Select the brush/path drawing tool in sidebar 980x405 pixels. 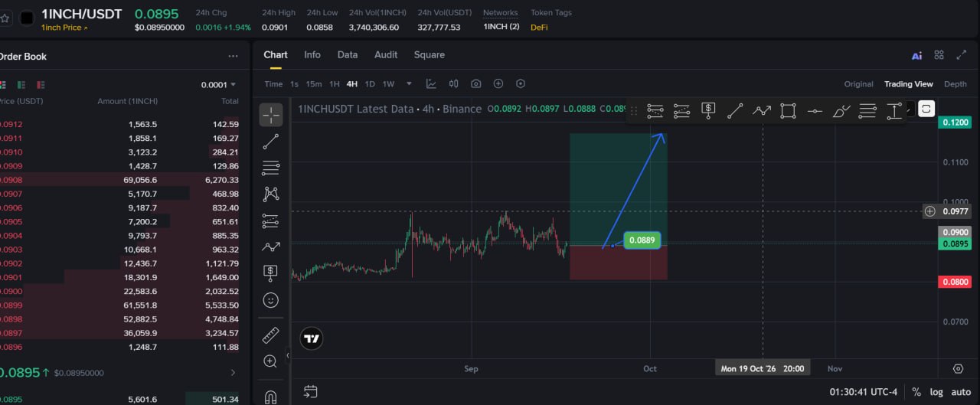(270, 247)
